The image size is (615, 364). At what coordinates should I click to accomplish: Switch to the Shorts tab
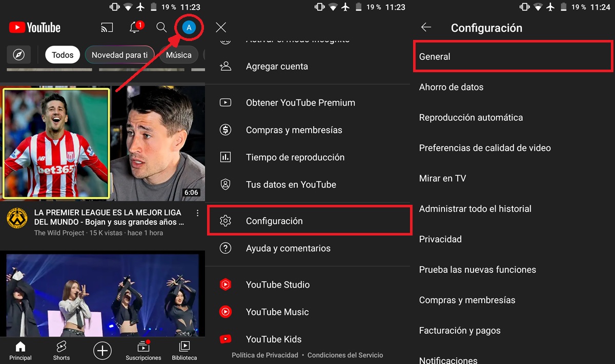[x=61, y=351]
